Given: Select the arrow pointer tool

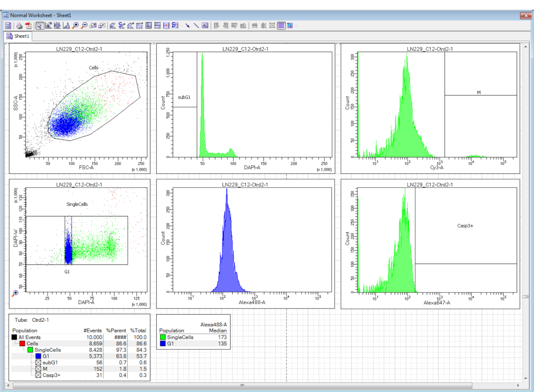Looking at the screenshot, I should pyautogui.click(x=40, y=26).
